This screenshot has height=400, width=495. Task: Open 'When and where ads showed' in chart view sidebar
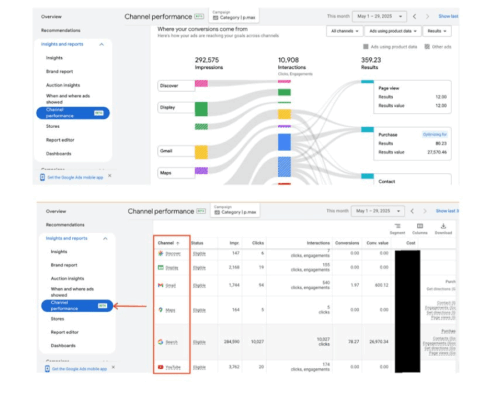[x=68, y=99]
